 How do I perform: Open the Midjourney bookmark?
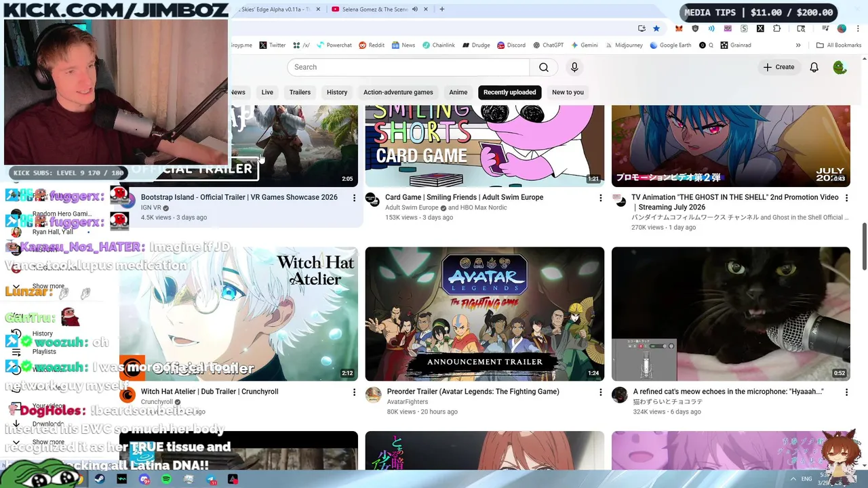[x=625, y=45]
